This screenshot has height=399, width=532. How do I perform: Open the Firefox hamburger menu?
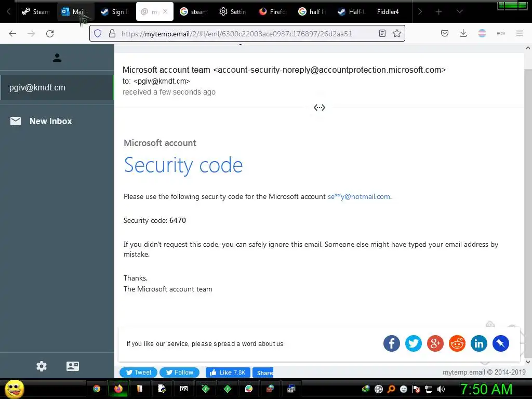(x=519, y=33)
